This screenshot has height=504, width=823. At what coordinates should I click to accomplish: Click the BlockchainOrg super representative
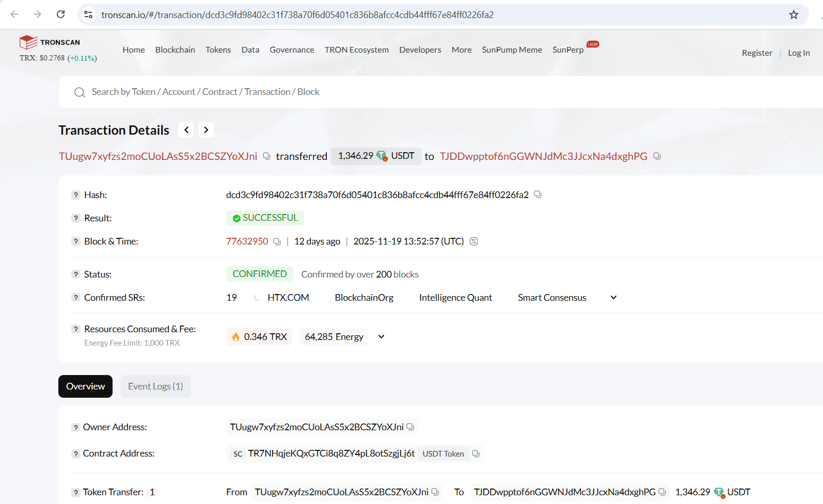[x=364, y=298]
